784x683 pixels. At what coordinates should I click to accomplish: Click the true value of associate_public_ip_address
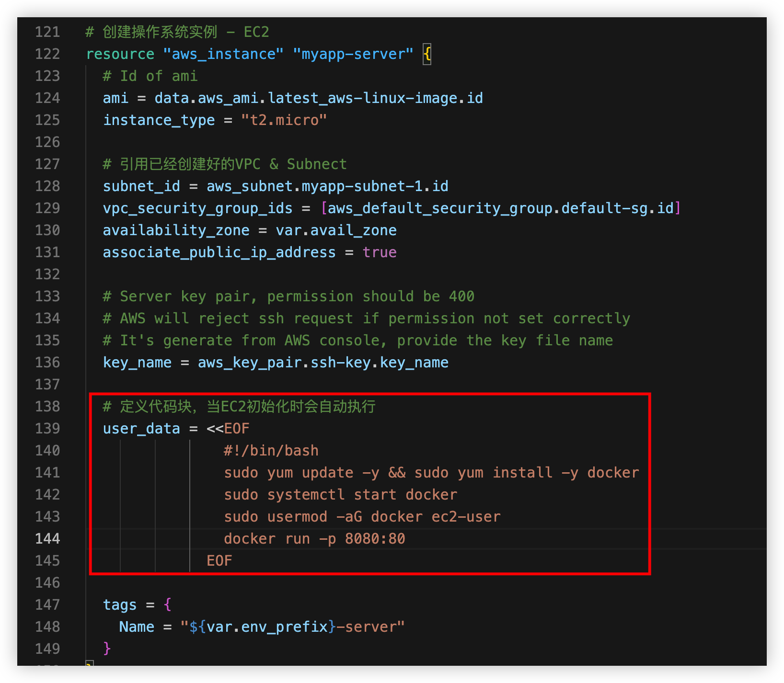(x=380, y=252)
